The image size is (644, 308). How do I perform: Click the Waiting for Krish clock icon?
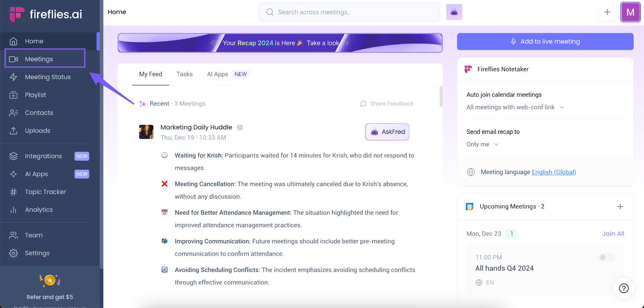[x=165, y=155]
